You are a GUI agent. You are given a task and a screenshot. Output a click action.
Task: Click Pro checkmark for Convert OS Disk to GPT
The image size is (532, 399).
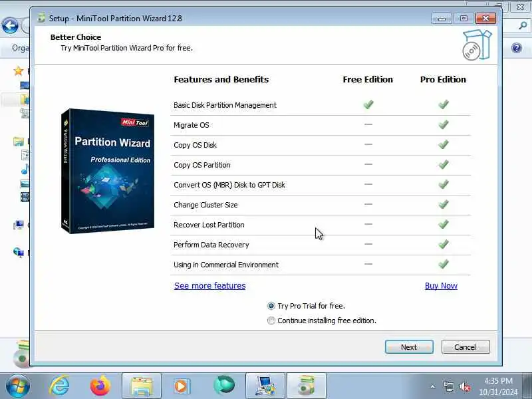444,184
